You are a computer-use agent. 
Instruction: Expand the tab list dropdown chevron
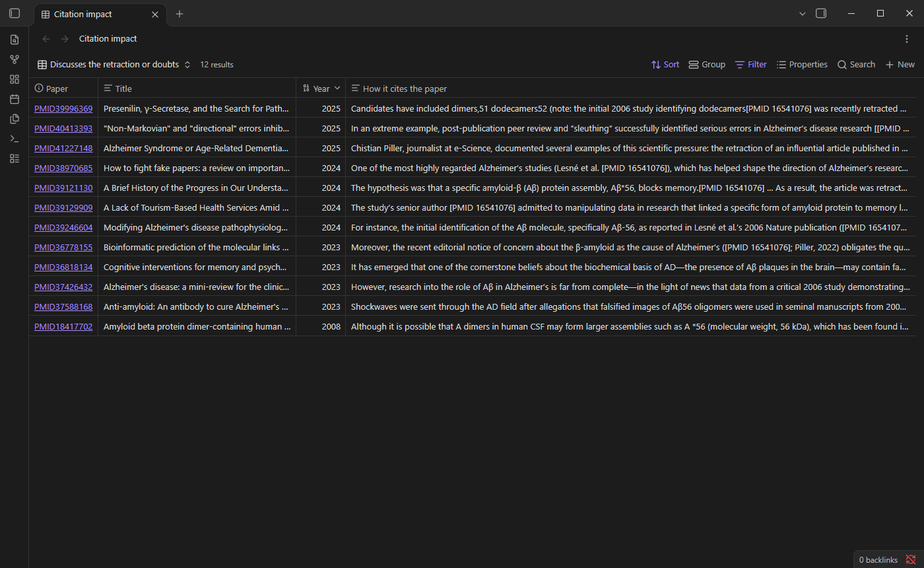click(x=803, y=13)
